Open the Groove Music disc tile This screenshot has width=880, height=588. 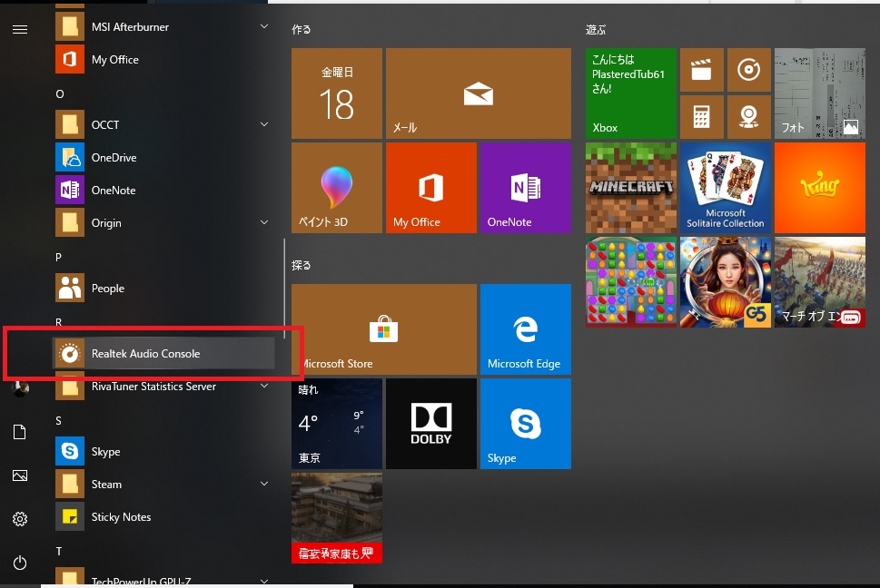tap(748, 70)
